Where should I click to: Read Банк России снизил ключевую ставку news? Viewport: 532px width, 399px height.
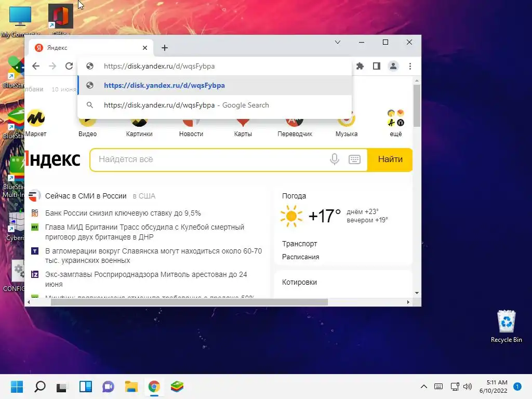click(x=123, y=213)
